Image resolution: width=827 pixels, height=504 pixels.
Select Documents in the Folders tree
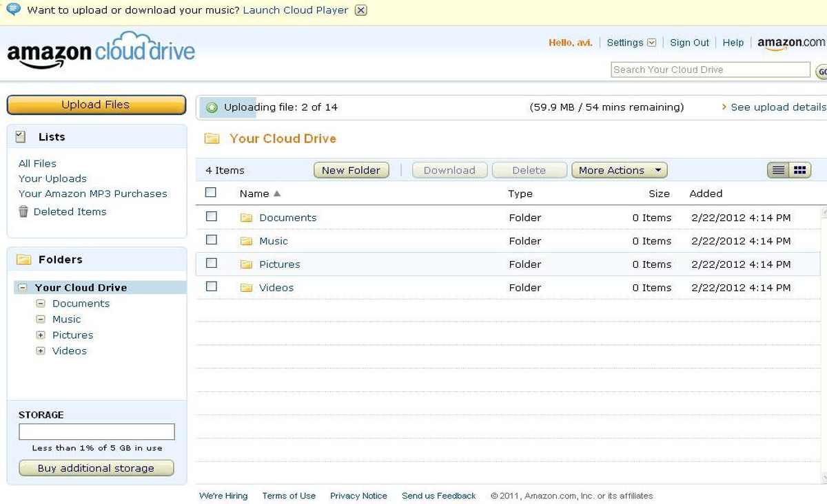tap(81, 304)
